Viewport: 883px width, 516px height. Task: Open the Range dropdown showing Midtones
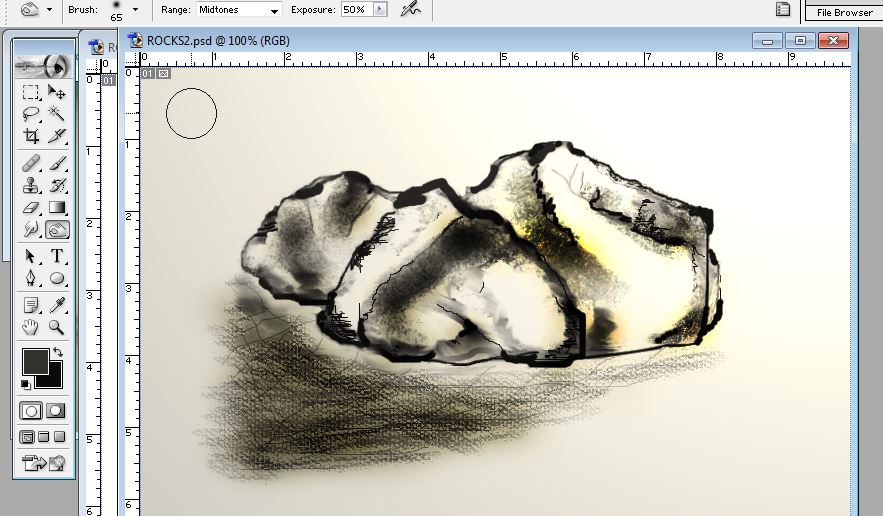pos(246,10)
